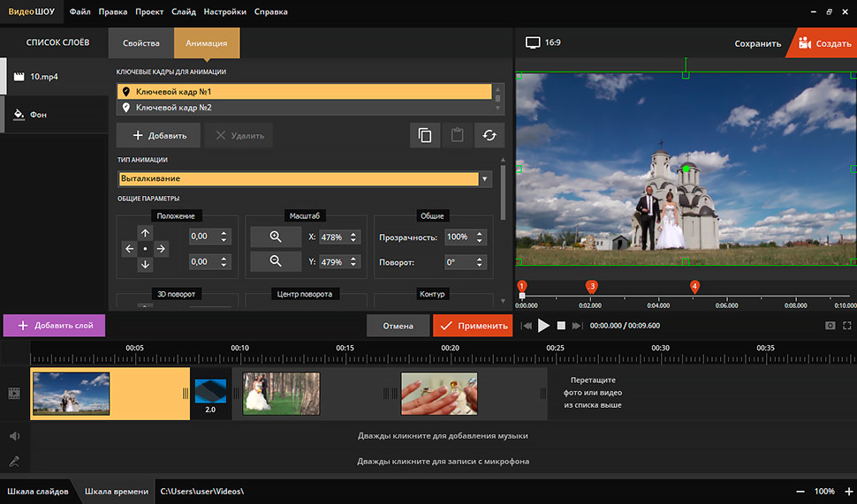Stop the preview playback

[x=561, y=326]
